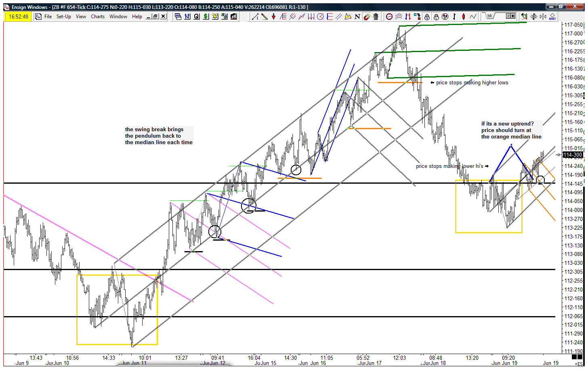Select the pencil drawing tool

point(264,17)
